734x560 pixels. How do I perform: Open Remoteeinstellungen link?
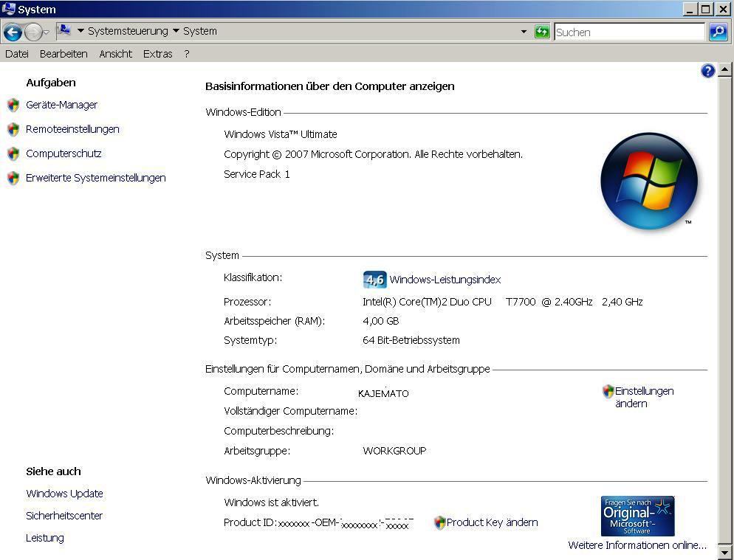[72, 129]
